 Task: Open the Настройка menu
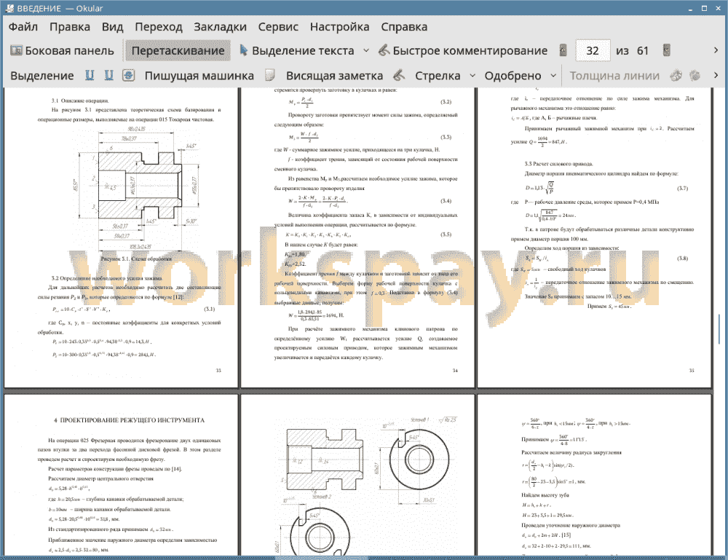339,27
